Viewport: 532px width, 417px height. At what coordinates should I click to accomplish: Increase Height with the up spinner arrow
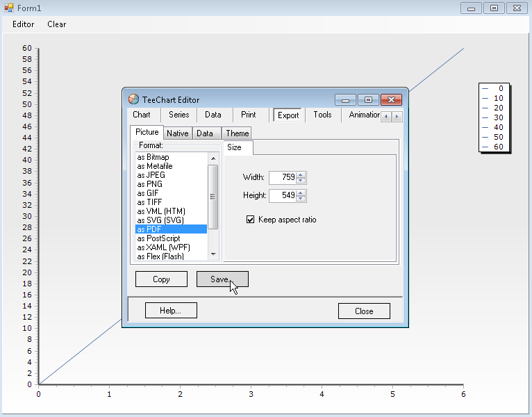coord(300,193)
